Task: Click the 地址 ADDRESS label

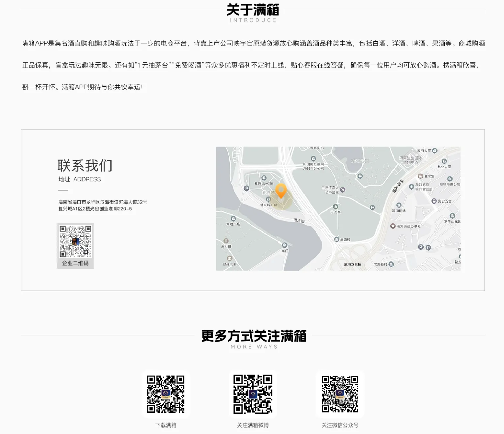Action: pos(79,179)
